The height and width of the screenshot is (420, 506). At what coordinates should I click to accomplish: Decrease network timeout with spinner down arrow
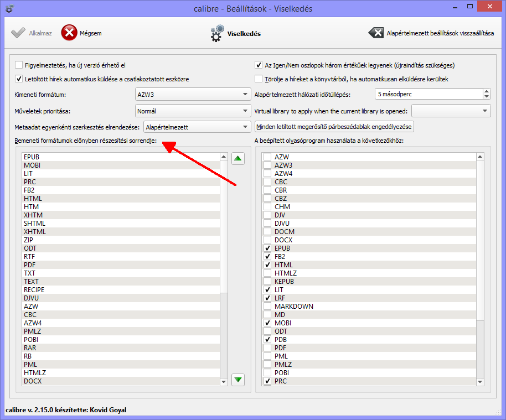487,97
